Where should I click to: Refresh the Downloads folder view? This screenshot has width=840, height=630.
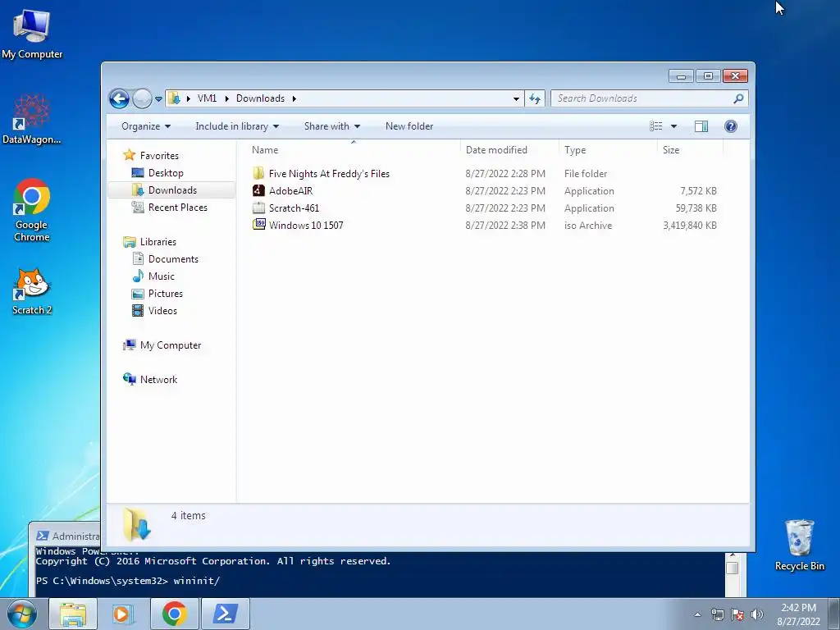535,98
